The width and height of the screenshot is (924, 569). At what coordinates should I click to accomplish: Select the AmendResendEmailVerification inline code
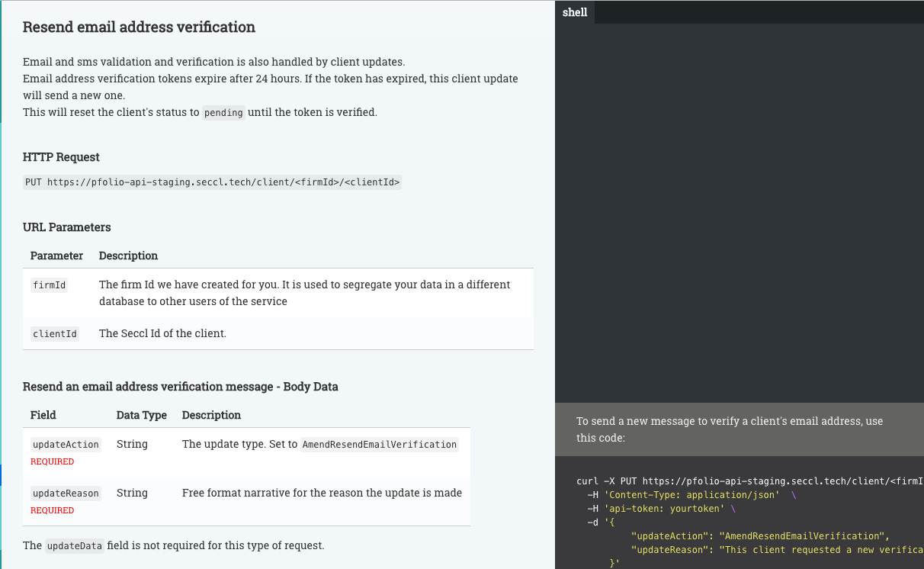(379, 444)
